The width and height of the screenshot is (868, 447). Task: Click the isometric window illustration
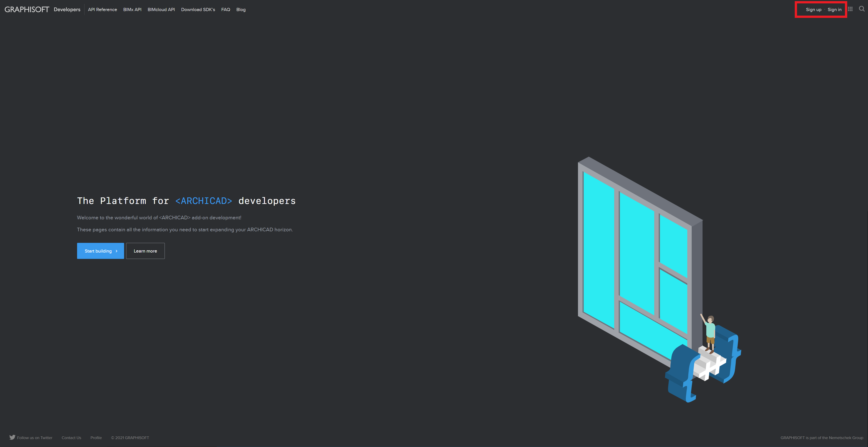pyautogui.click(x=659, y=279)
